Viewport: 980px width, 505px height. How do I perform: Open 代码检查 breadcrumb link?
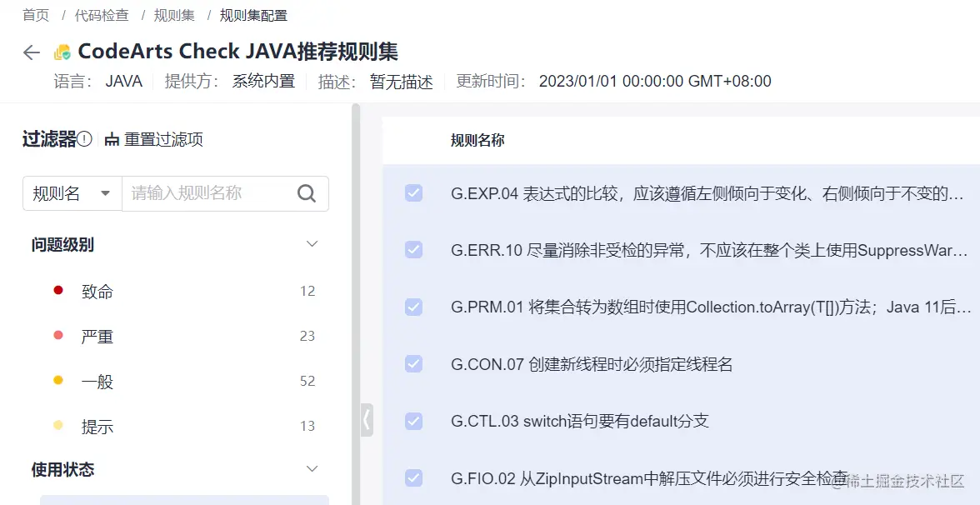point(102,15)
